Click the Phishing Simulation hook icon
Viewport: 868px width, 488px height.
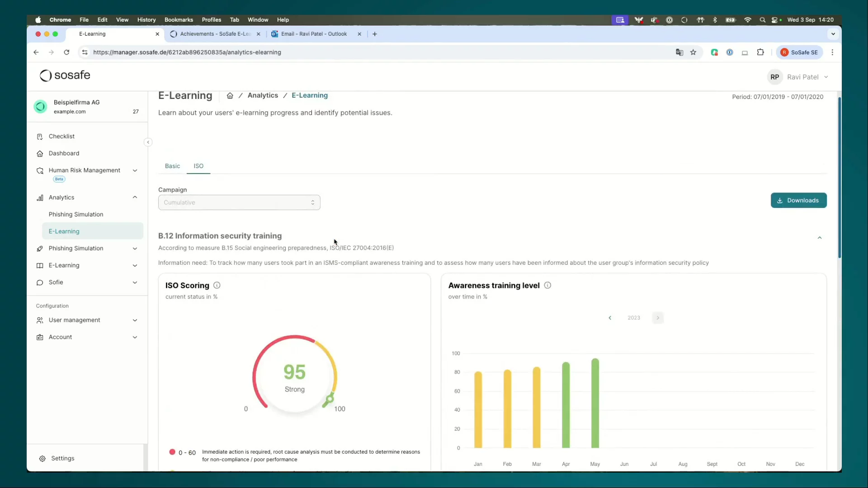point(40,249)
